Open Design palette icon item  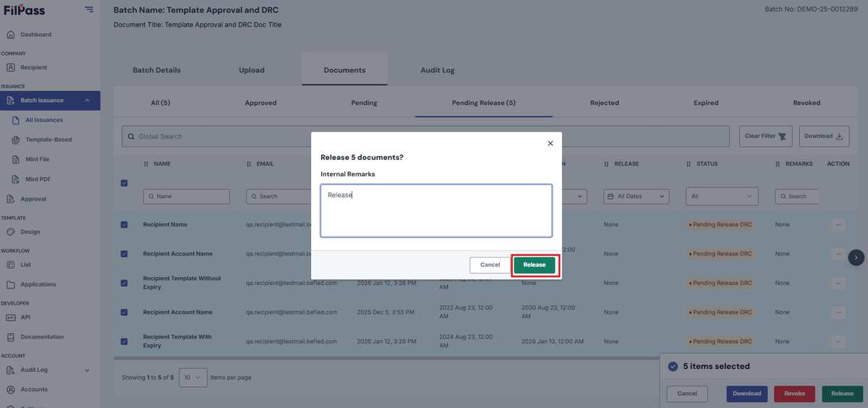[x=11, y=232]
